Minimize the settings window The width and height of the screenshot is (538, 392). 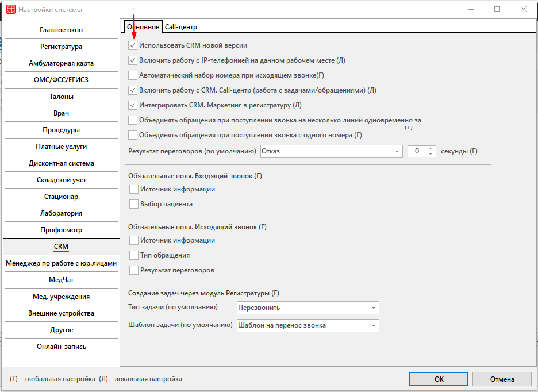click(471, 10)
